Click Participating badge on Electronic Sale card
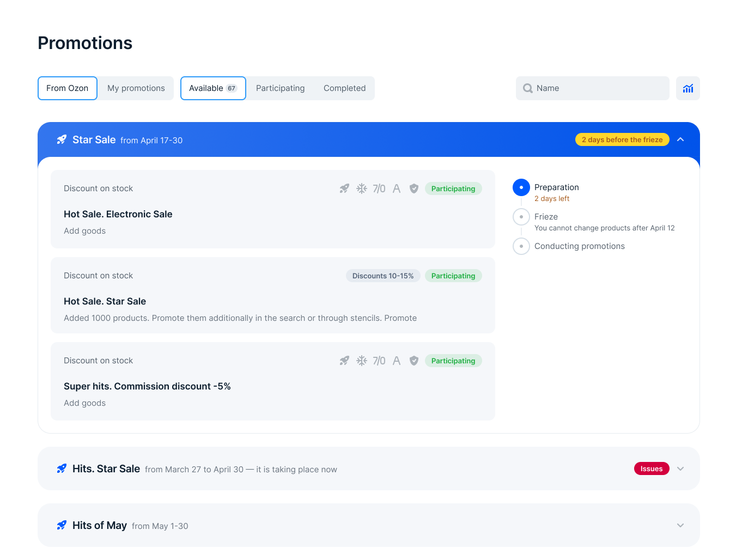 (x=453, y=188)
